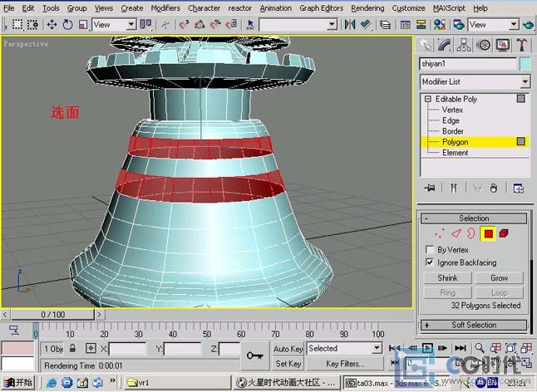Switch to Border sub-object selection icon
This screenshot has height=392, width=537.
[x=471, y=234]
